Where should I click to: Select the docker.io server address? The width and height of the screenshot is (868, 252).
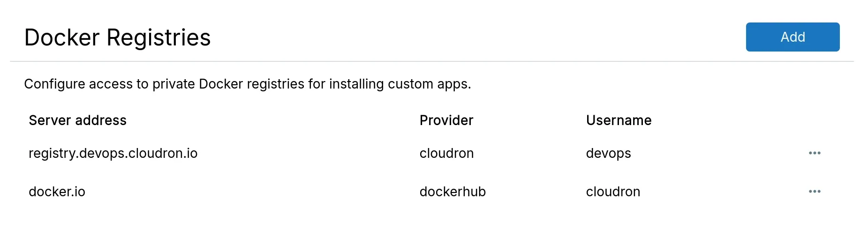click(57, 192)
